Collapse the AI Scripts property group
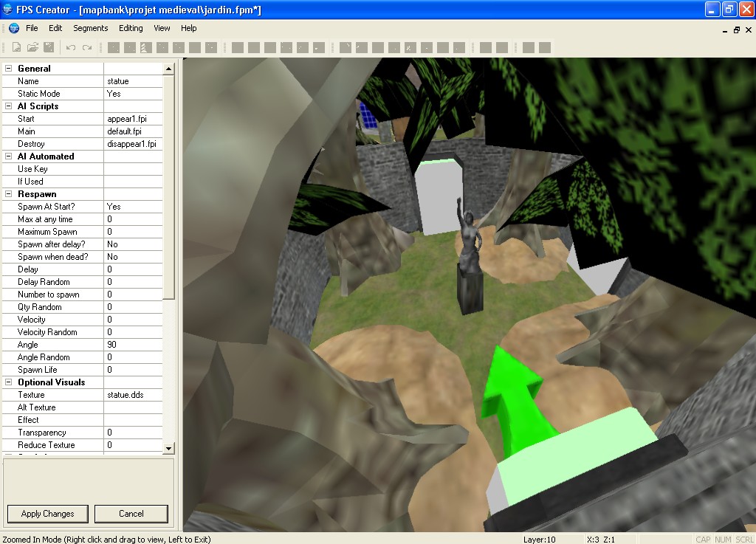 coord(8,106)
